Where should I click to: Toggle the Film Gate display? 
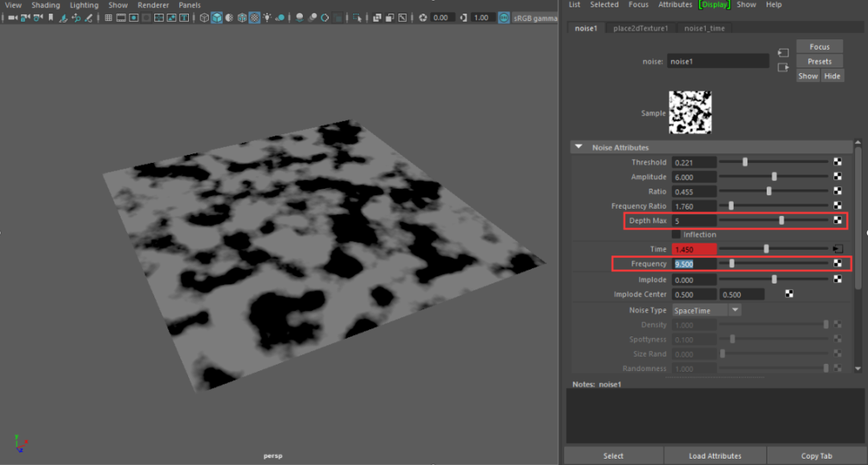point(121,18)
